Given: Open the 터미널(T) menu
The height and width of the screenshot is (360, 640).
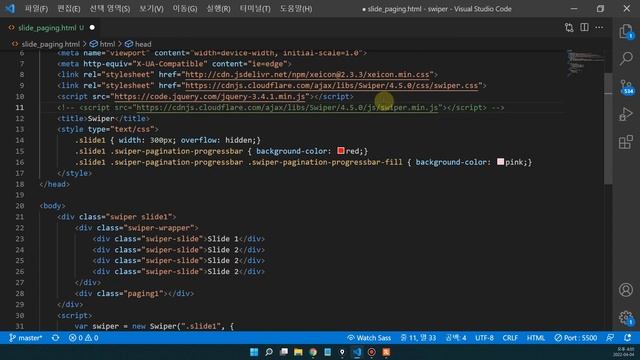Looking at the screenshot, I should pos(255,9).
